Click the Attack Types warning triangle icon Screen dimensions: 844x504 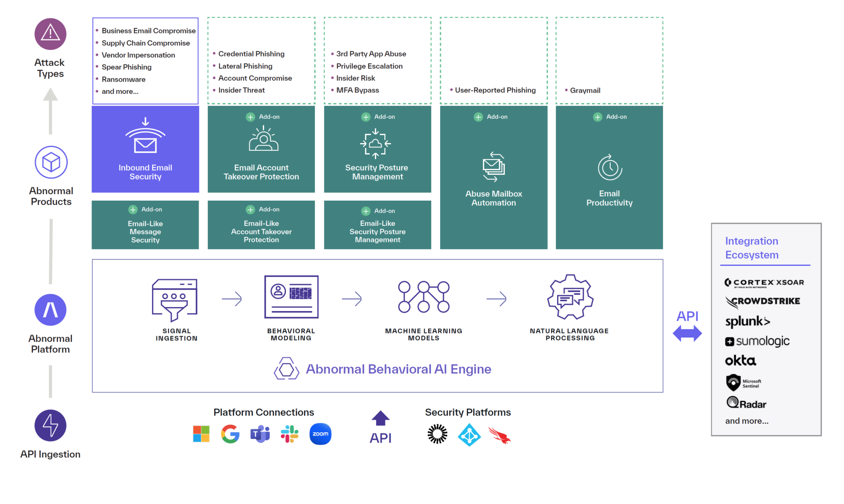tap(50, 34)
